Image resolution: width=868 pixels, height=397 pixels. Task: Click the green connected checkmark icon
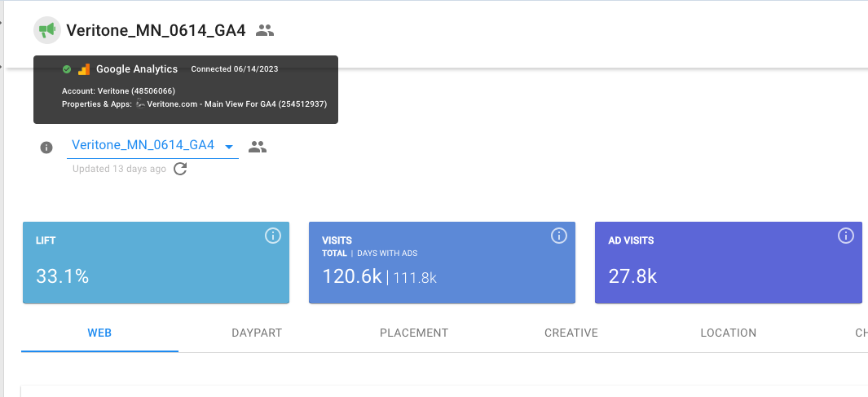pyautogui.click(x=67, y=69)
